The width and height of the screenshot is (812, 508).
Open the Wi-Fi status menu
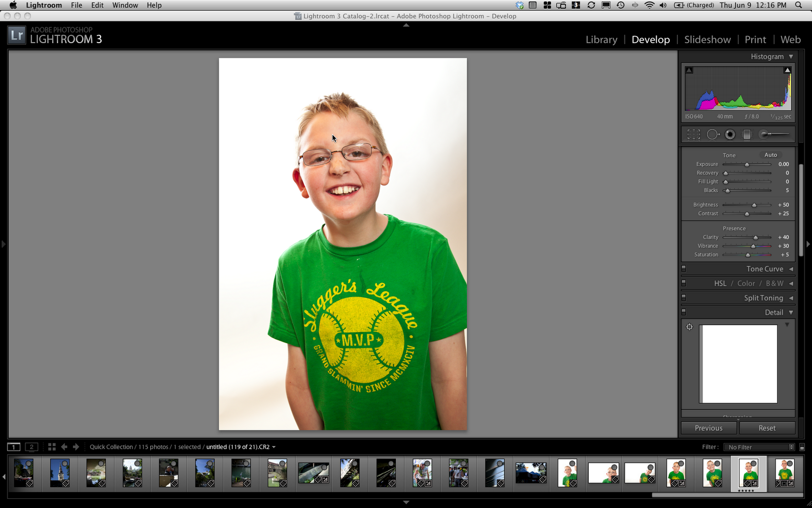pos(649,5)
